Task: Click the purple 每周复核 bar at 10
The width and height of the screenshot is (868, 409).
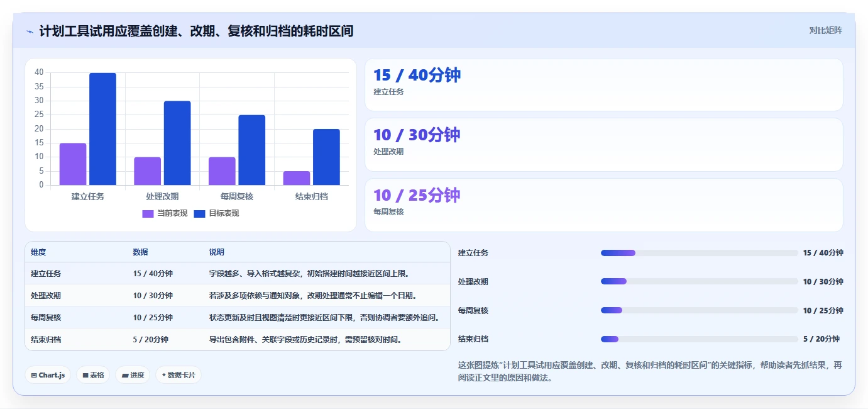Action: (x=222, y=171)
